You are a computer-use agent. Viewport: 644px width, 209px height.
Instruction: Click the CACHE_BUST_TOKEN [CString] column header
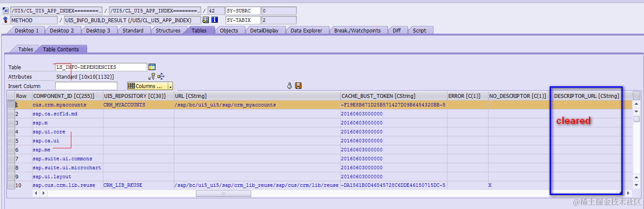point(393,96)
